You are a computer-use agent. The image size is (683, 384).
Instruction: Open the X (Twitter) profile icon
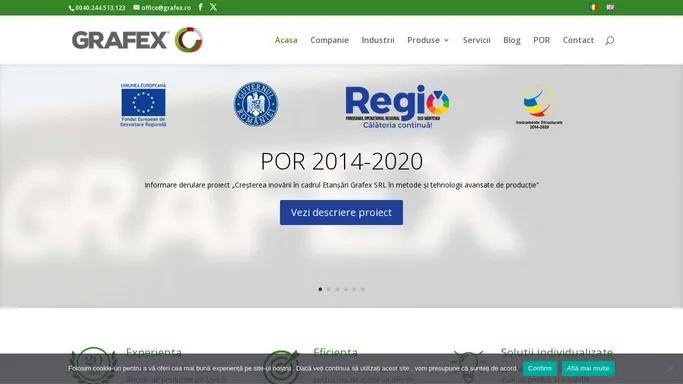[x=213, y=7]
